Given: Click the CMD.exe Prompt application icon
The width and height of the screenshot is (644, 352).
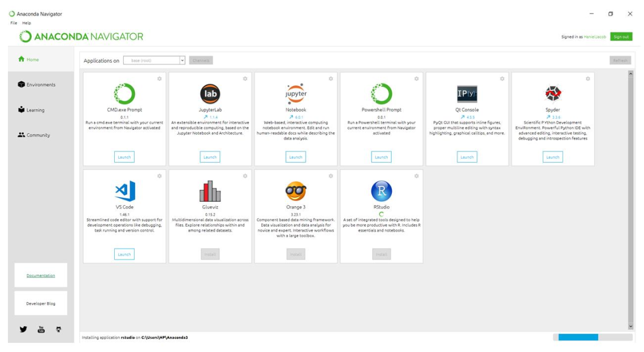Looking at the screenshot, I should [x=124, y=94].
